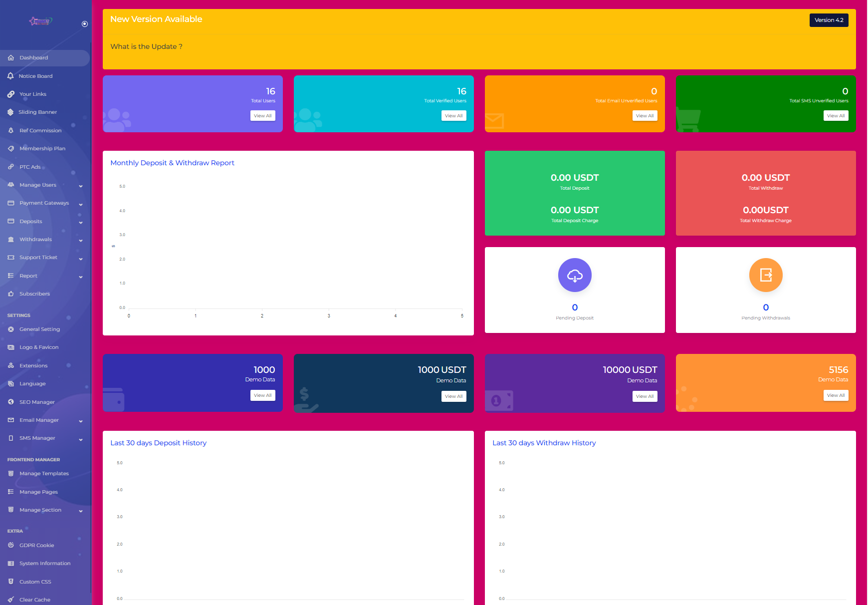Open the Dashboard menu item

point(33,58)
